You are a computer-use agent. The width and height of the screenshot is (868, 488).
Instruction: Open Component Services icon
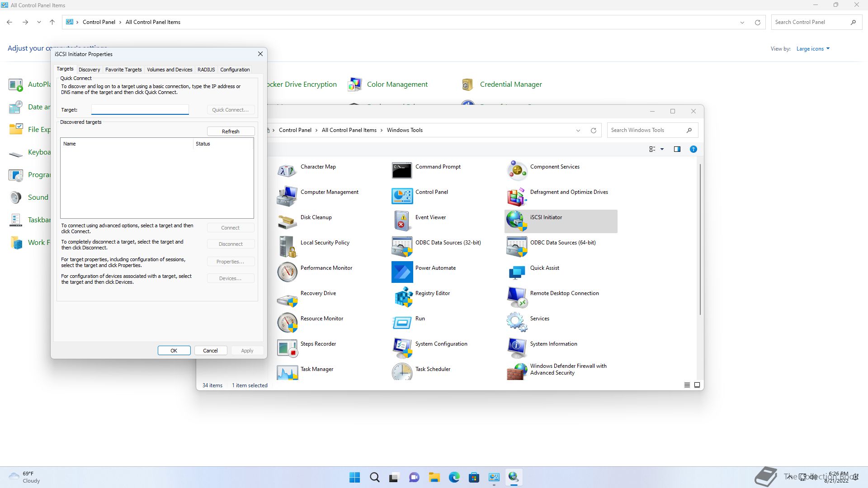tap(517, 171)
